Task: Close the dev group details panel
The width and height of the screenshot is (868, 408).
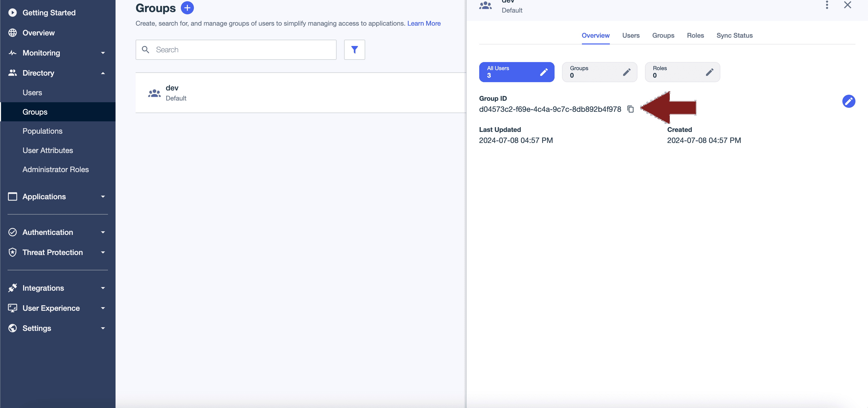Action: pos(847,5)
